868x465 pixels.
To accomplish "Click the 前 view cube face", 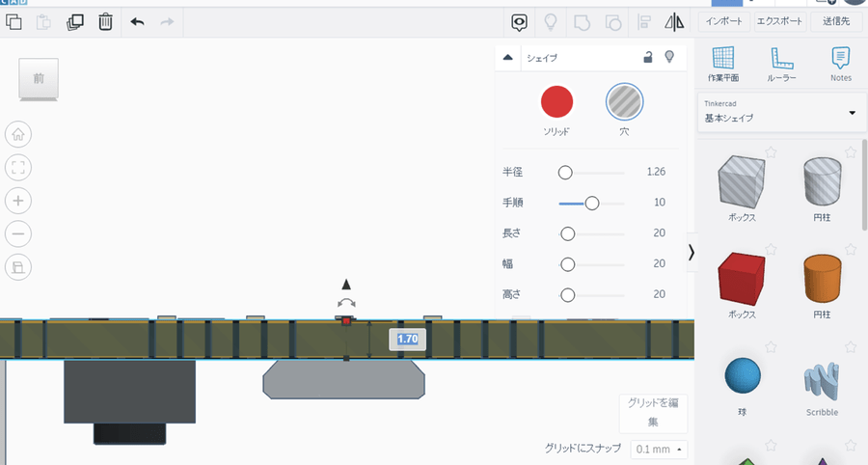I will click(x=39, y=78).
